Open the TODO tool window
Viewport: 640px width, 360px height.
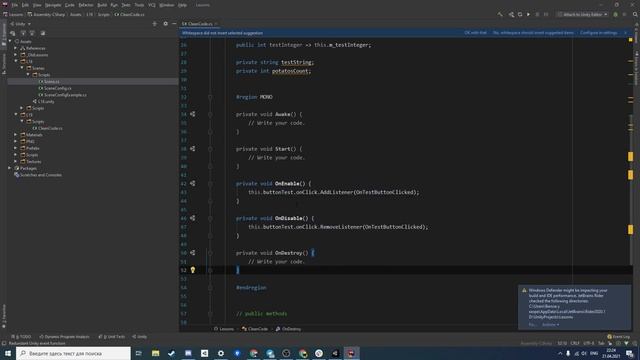[x=21, y=337]
